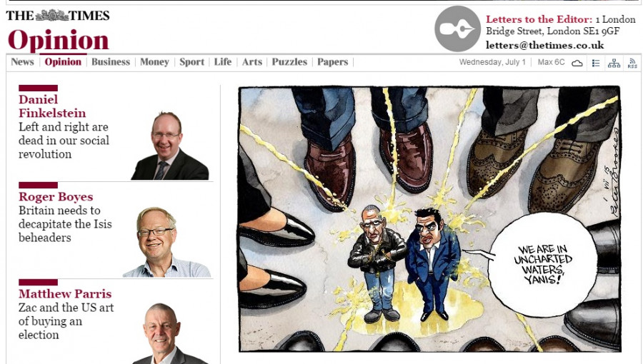Click the large Opinion heading

(x=59, y=40)
